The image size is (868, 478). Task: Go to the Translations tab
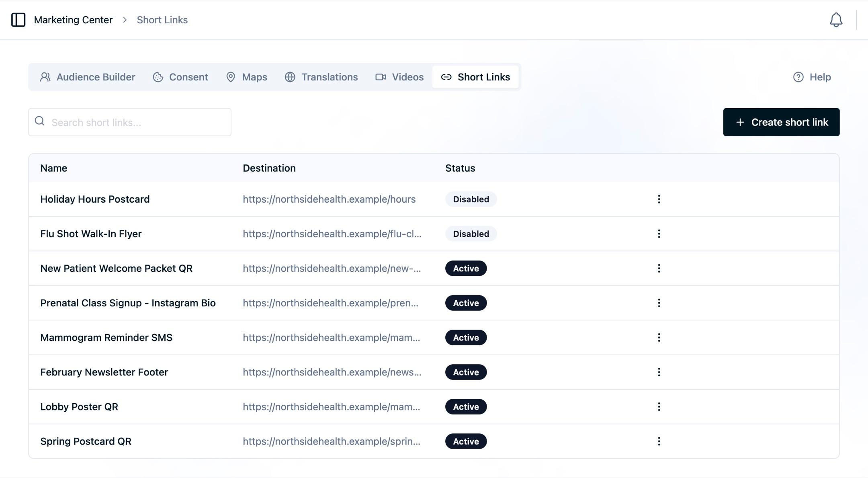321,77
